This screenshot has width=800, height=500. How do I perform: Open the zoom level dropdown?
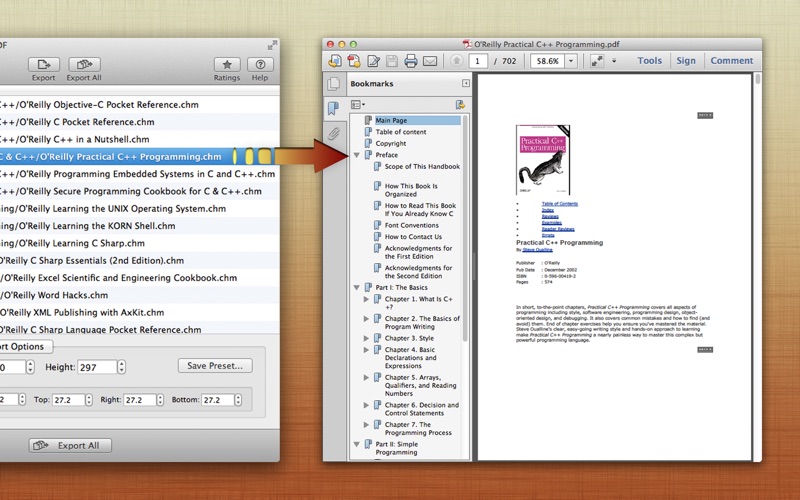pos(571,61)
